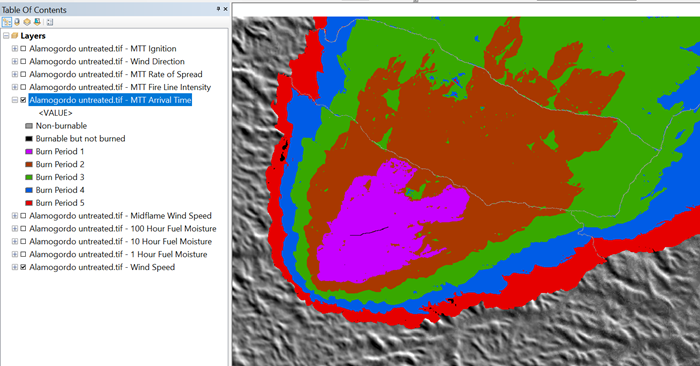This screenshot has width=700, height=366.
Task: Show the Midflame Wind Speed layer
Action: pos(23,216)
